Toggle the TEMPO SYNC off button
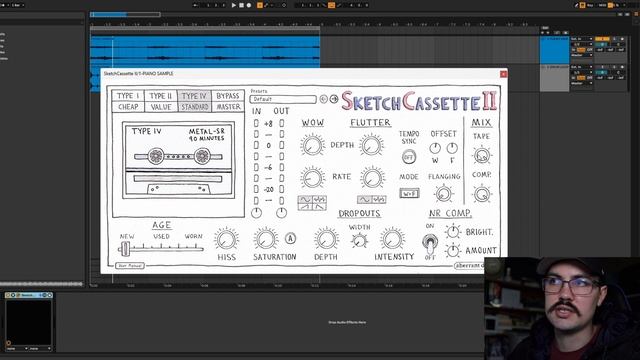 pyautogui.click(x=409, y=157)
